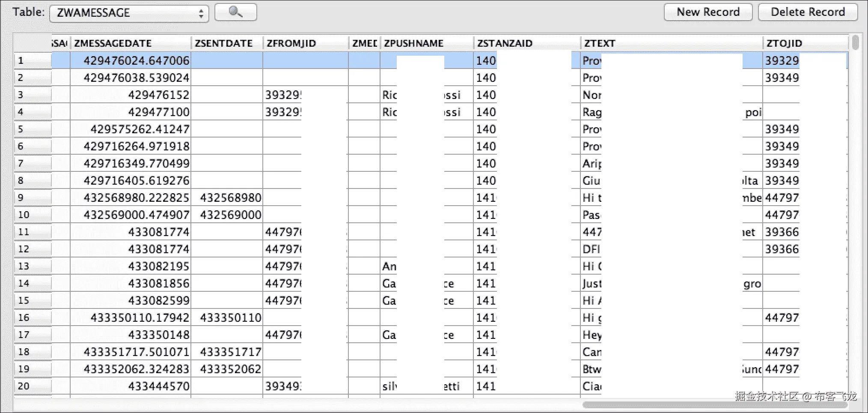This screenshot has width=868, height=413.
Task: Click the ZTEXT cell starting with "Can"
Action: (672, 352)
